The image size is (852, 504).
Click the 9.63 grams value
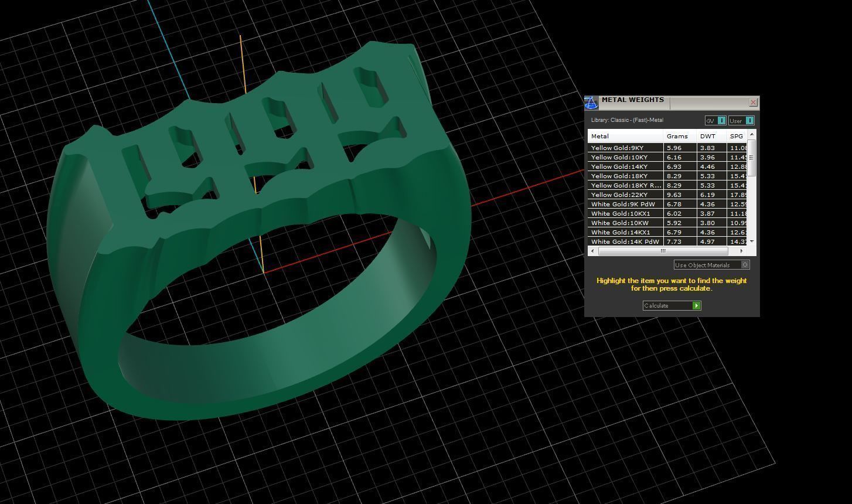[674, 195]
